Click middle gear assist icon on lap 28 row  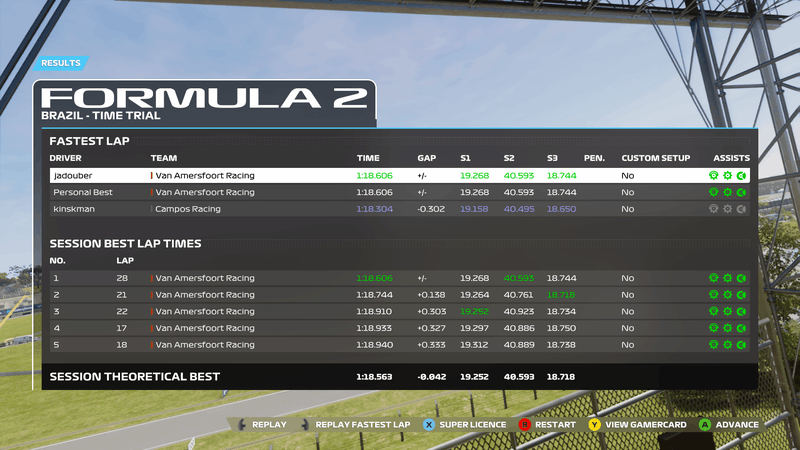pos(728,278)
